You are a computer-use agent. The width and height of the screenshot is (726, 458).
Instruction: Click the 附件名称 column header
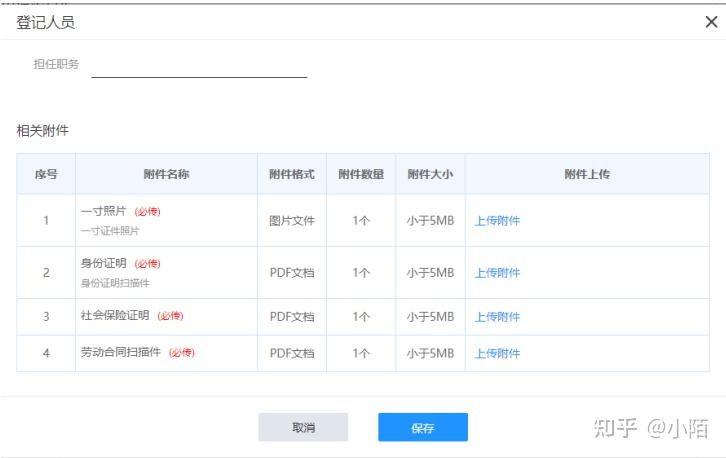click(166, 174)
